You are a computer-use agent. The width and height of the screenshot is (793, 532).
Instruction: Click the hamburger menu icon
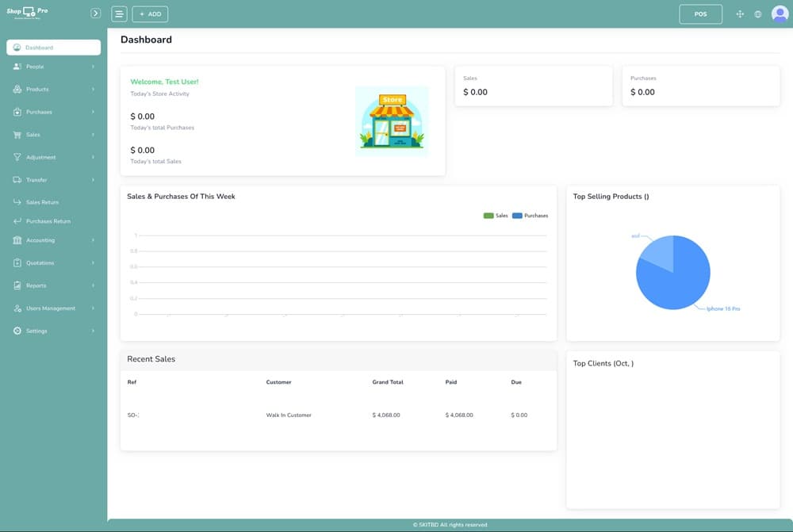click(119, 14)
